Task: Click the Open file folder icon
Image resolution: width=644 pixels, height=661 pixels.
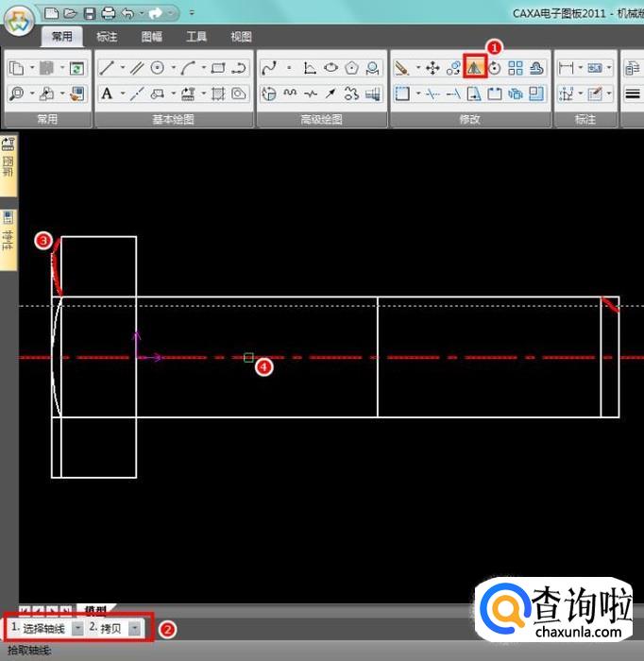Action: click(x=70, y=13)
